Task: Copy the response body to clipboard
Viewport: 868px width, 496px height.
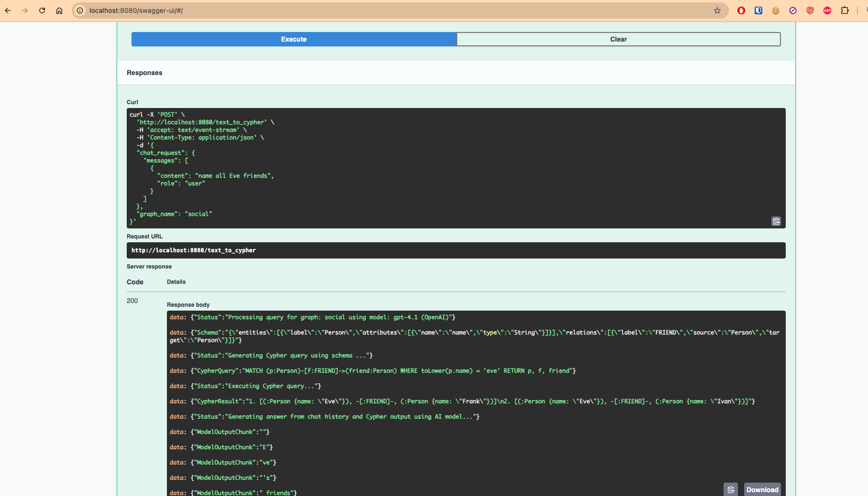Action: coord(731,489)
